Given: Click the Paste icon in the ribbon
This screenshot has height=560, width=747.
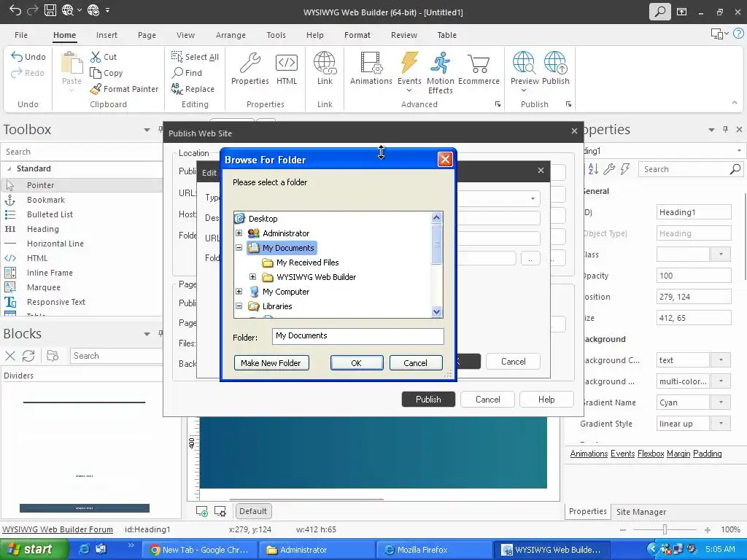Looking at the screenshot, I should [x=71, y=63].
